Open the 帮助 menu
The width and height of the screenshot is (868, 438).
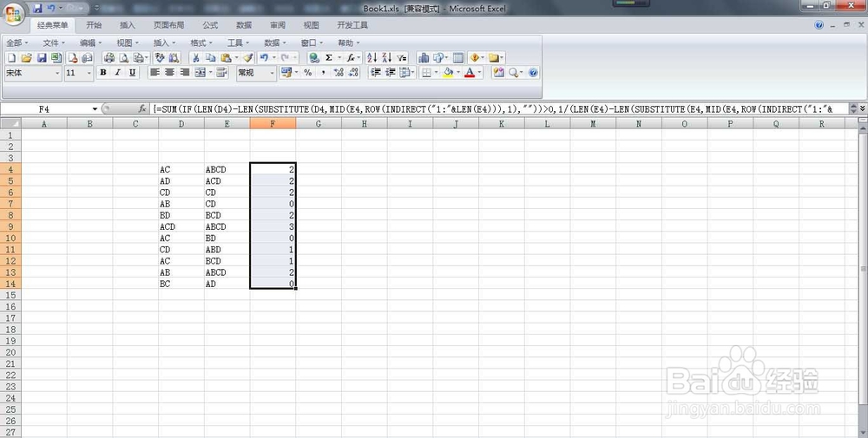(349, 42)
